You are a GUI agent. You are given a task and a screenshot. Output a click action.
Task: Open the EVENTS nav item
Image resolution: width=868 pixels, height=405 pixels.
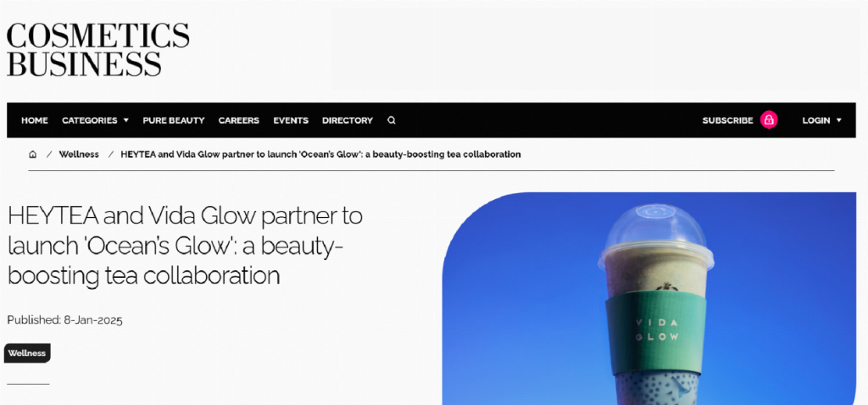(291, 120)
